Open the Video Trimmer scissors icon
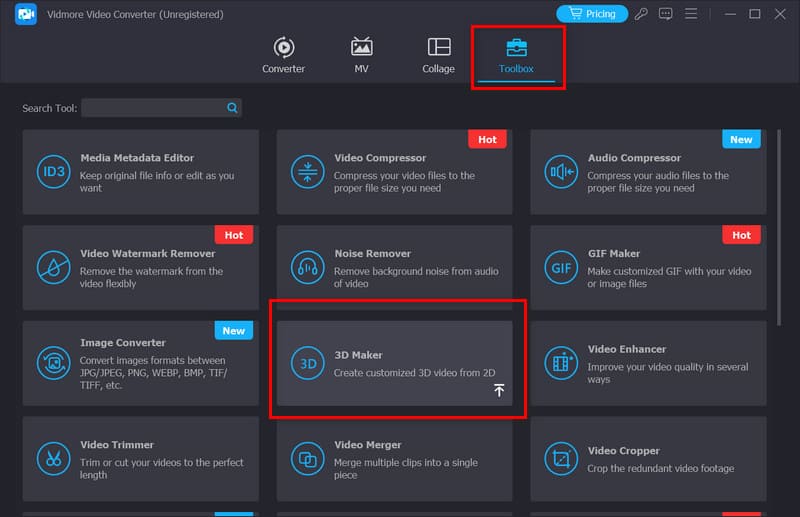Viewport: 800px width, 517px height. tap(51, 459)
